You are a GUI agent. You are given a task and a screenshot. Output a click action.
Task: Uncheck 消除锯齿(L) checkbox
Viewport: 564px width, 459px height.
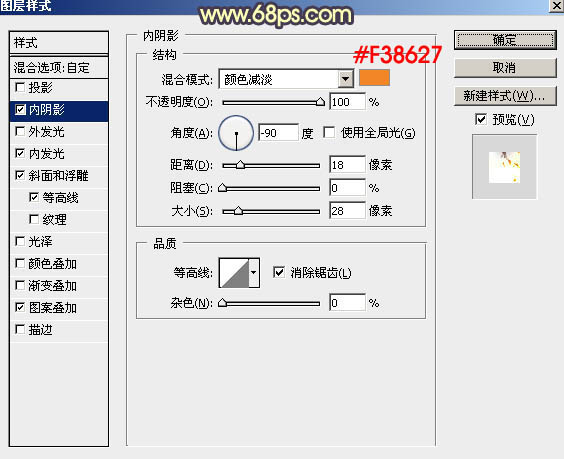[279, 272]
